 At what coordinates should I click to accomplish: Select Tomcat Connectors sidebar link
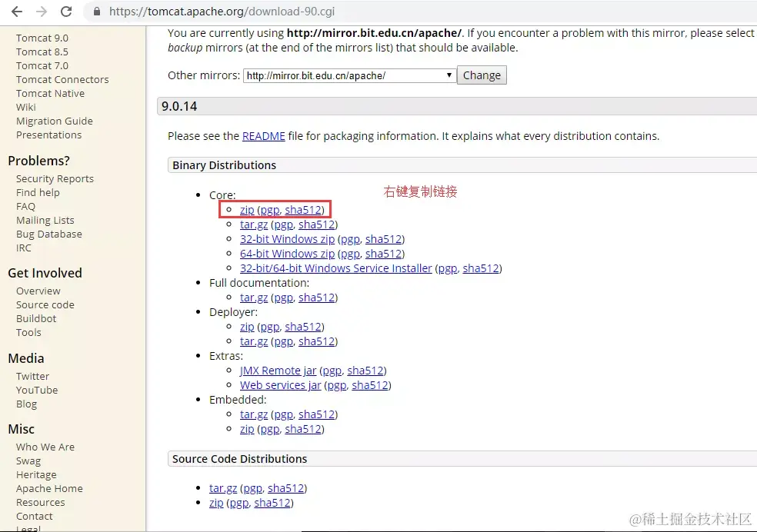point(62,80)
